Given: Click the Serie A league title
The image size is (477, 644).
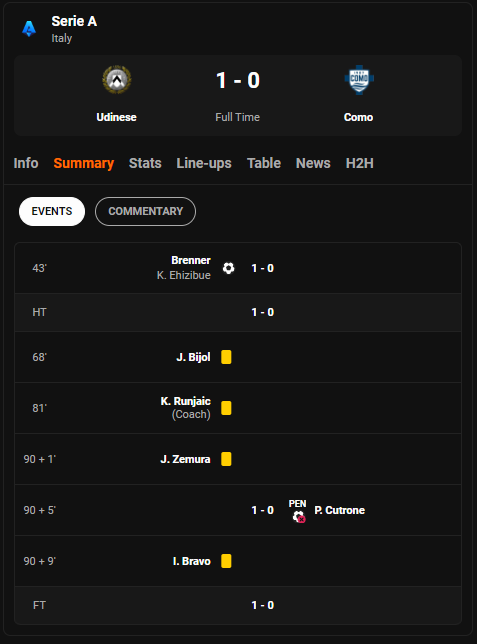Looking at the screenshot, I should pos(74,21).
